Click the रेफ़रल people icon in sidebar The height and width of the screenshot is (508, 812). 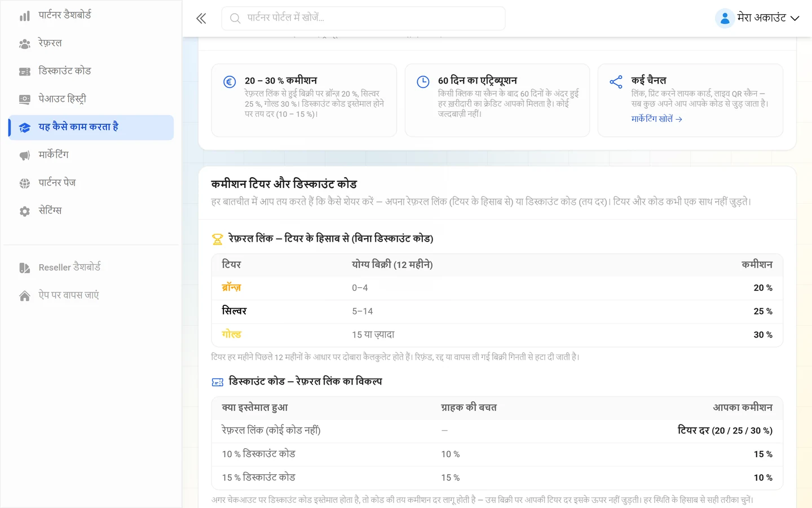tap(25, 43)
